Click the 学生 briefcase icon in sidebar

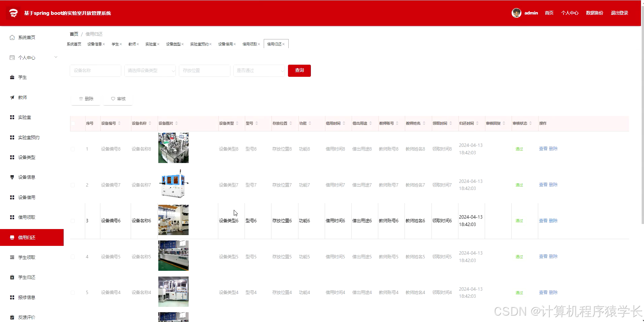(12, 77)
